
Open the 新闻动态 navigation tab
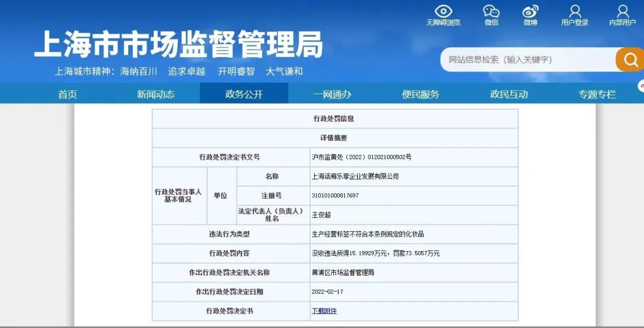(x=156, y=94)
